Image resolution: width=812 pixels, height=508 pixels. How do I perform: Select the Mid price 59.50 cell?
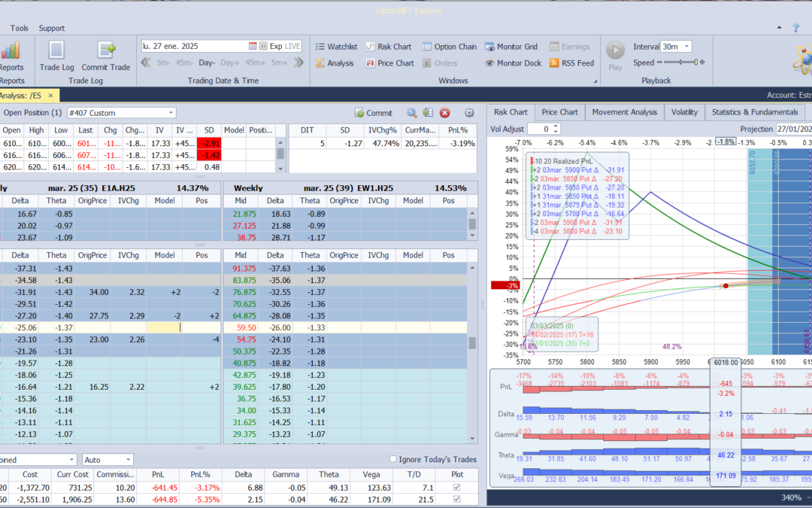[x=241, y=327]
